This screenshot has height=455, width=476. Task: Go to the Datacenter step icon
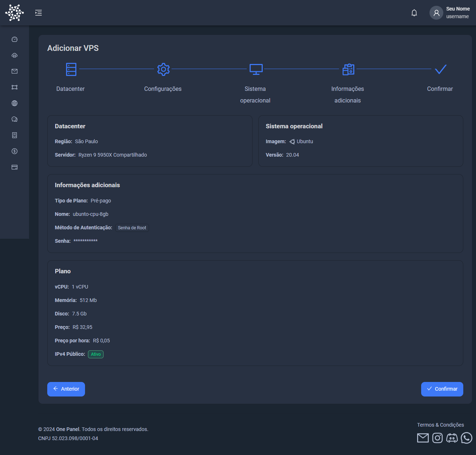click(x=71, y=69)
